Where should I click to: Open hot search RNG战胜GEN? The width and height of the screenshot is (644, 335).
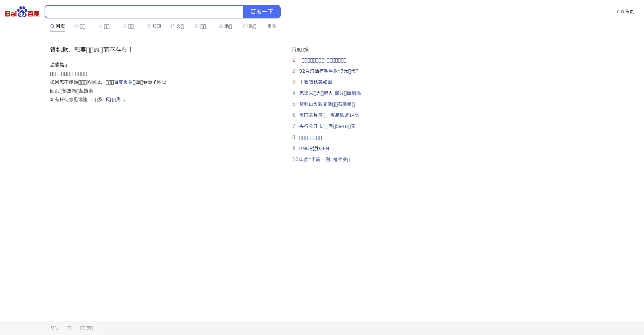coord(314,148)
